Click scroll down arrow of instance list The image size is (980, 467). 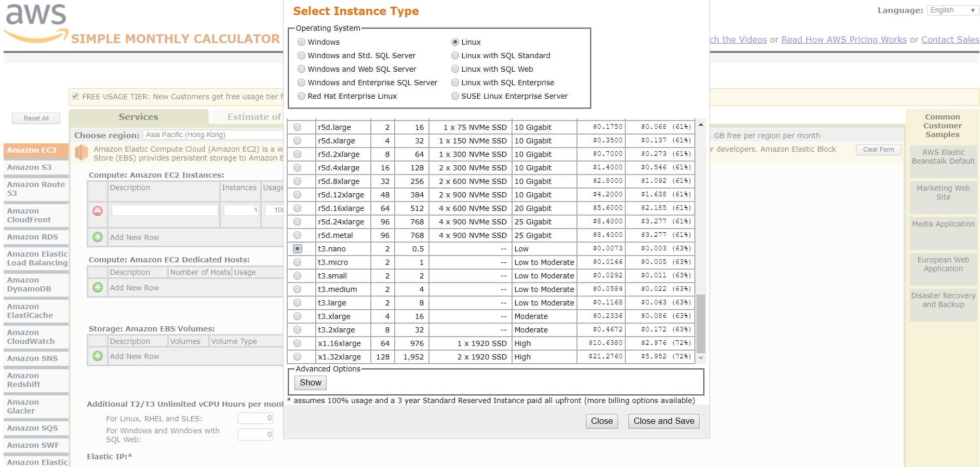click(701, 358)
